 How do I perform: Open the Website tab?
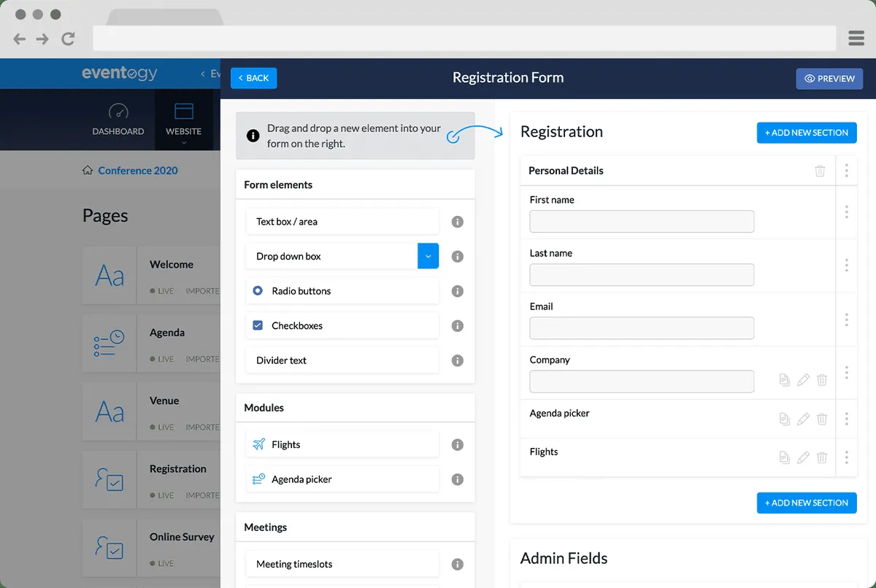[x=184, y=120]
